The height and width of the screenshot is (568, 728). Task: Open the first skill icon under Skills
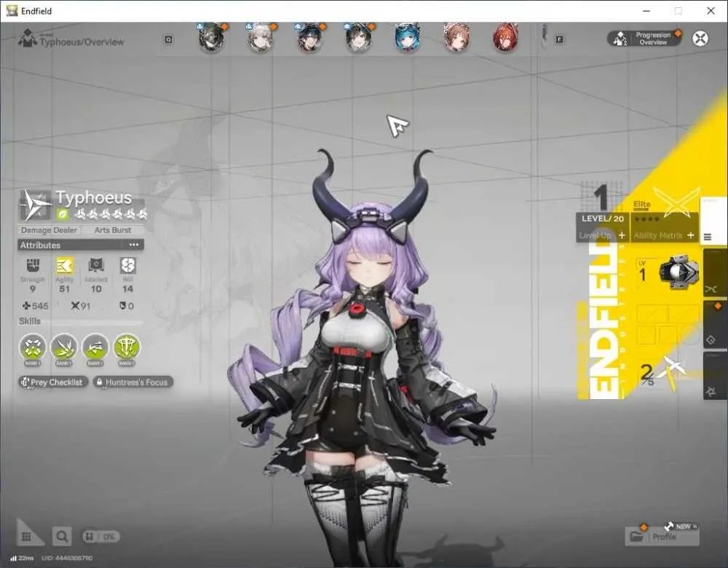click(33, 347)
